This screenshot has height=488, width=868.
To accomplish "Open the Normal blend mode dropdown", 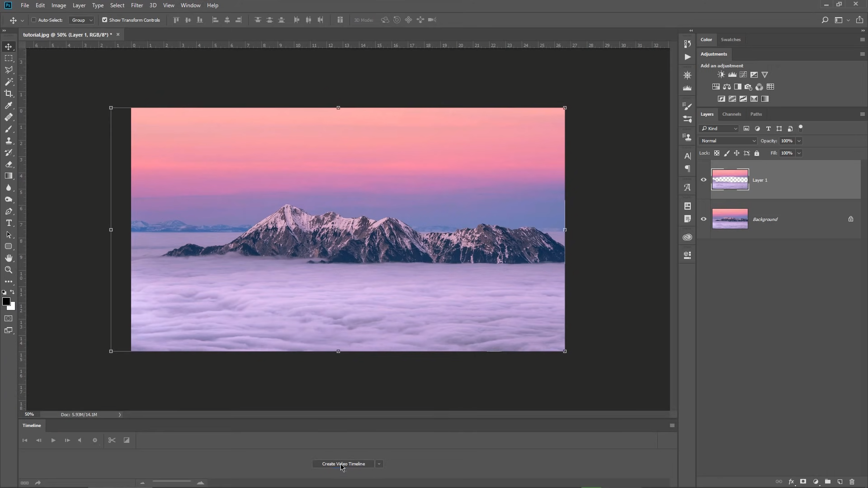I will point(727,141).
